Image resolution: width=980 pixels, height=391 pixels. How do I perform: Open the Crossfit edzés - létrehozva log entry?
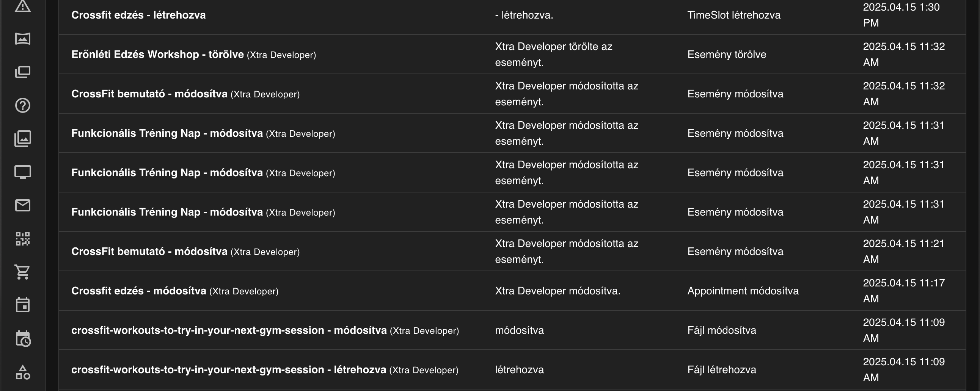click(x=138, y=15)
